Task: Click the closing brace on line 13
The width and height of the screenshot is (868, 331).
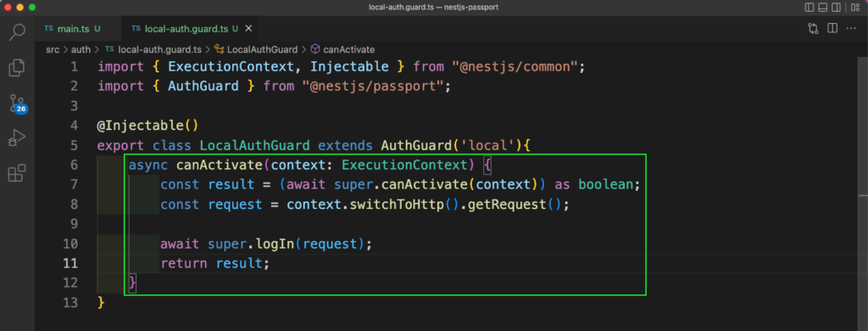Action: click(101, 303)
